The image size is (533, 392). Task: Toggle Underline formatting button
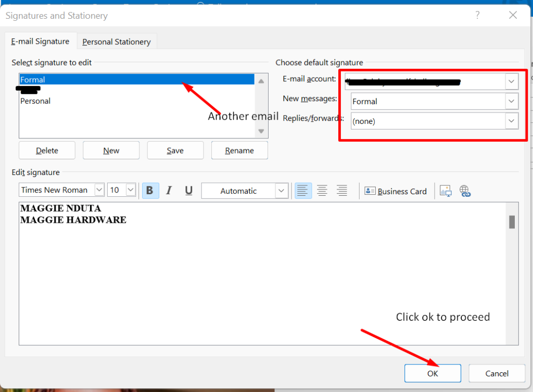point(188,191)
